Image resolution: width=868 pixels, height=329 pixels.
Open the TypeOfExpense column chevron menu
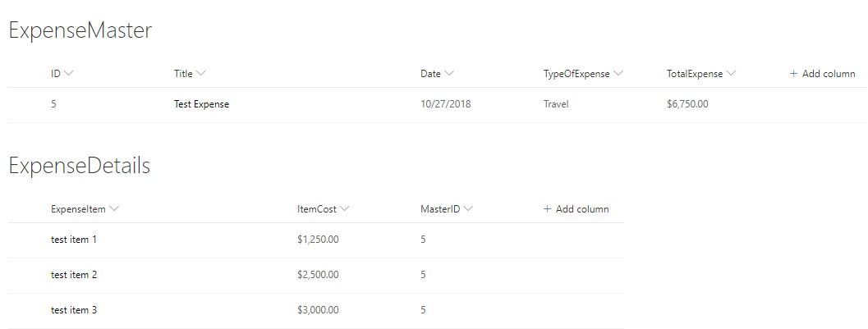click(x=618, y=74)
